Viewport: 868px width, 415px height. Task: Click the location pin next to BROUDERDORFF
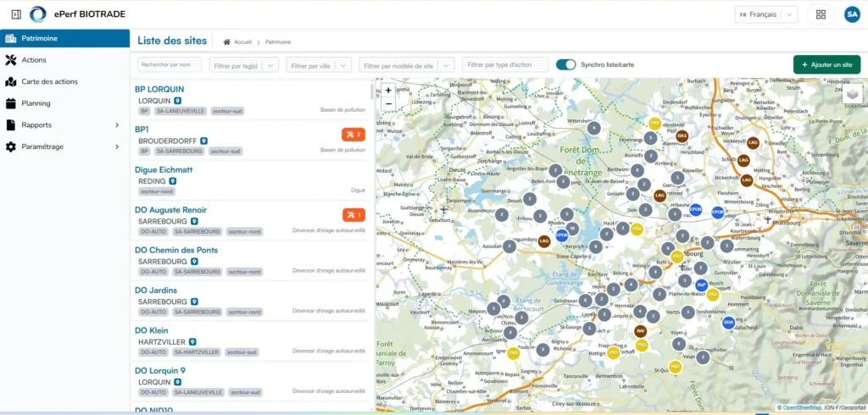(x=203, y=141)
